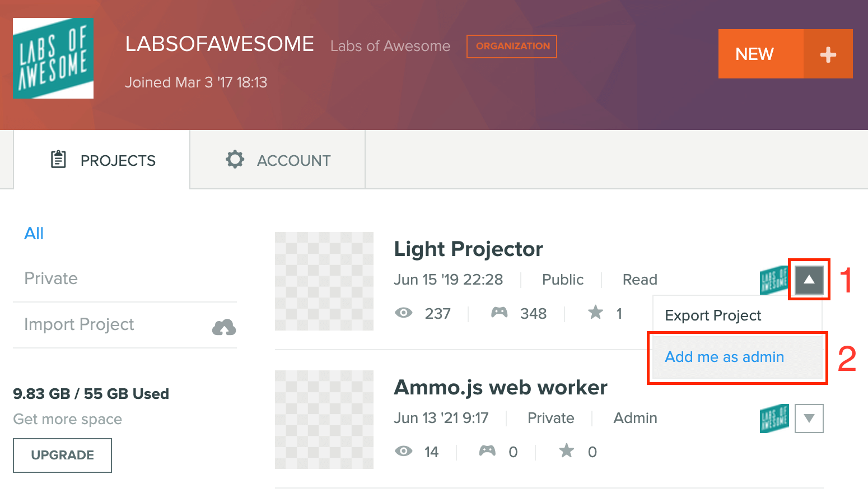The width and height of the screenshot is (868, 502).
Task: Click the Labs of Awesome owner badge on Light Projector
Action: (x=774, y=280)
